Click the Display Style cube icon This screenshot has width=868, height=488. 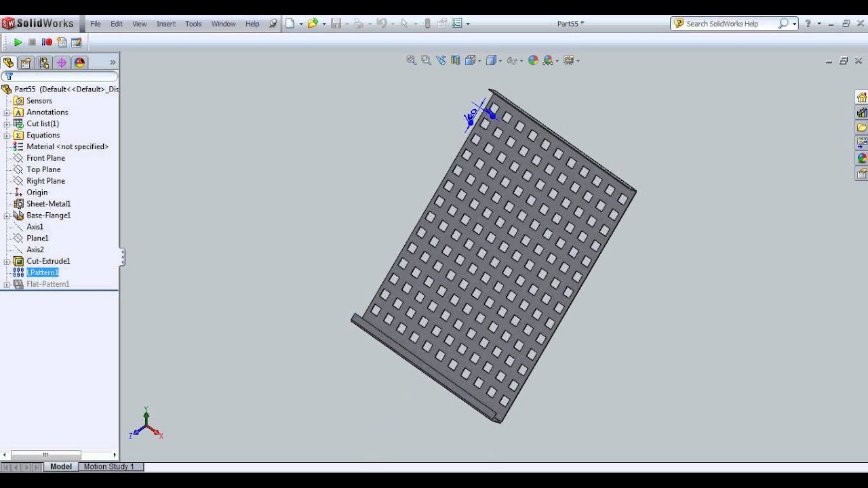coord(491,60)
